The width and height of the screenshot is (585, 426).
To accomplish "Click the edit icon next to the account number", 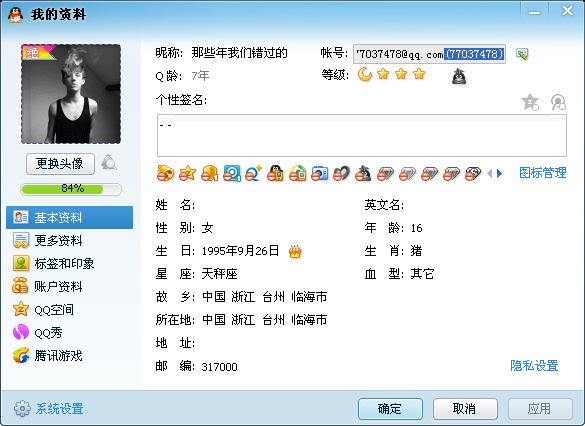I will click(x=522, y=54).
